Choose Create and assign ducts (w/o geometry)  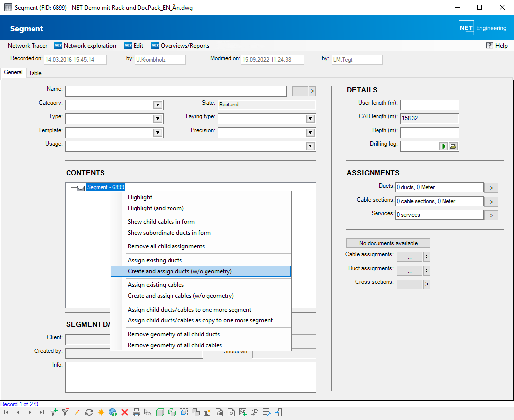(x=201, y=271)
